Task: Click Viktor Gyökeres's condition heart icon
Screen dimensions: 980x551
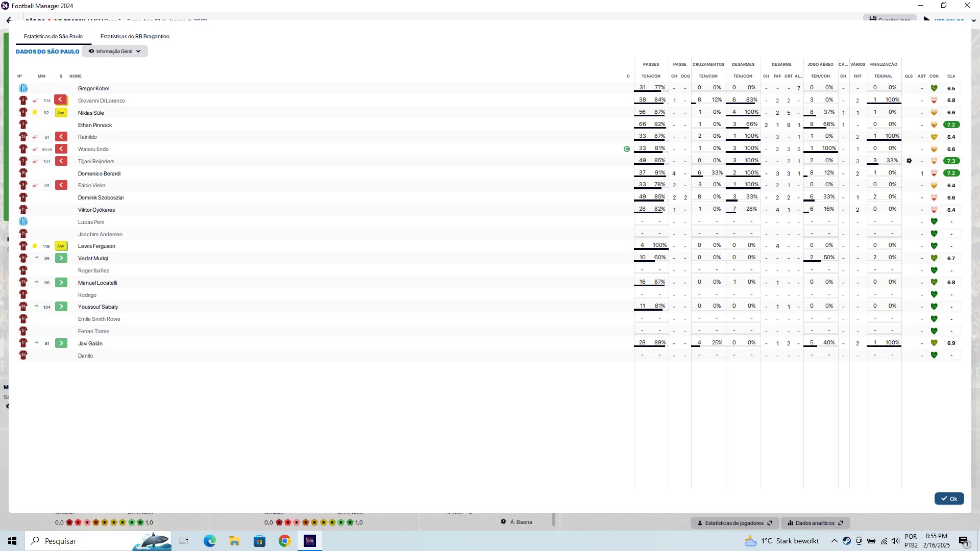Action: coord(934,210)
